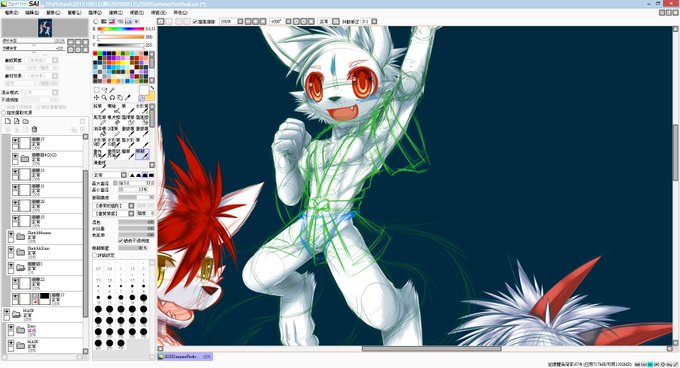Pick the red swatch in the palette
Image resolution: width=680 pixels, height=368 pixels.
95,53
